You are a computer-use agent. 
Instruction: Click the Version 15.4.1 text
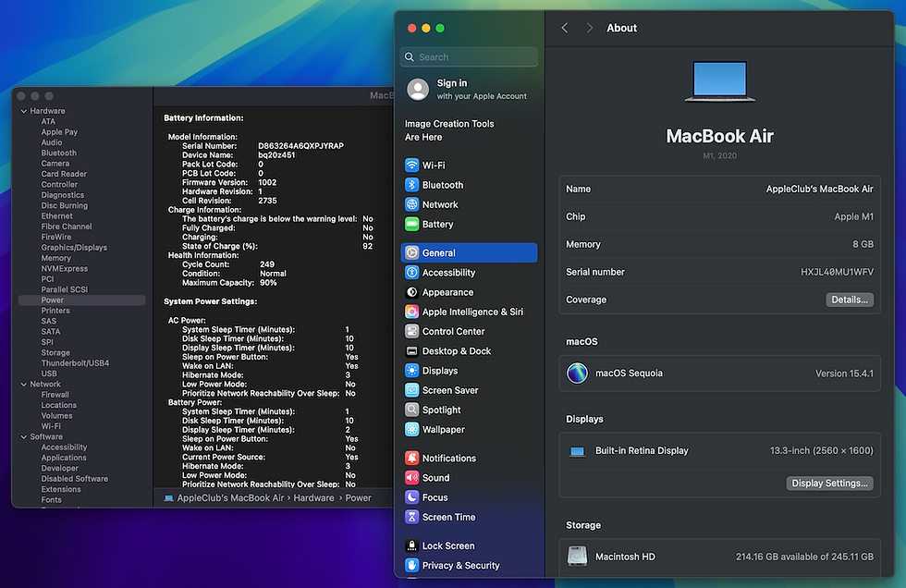844,374
